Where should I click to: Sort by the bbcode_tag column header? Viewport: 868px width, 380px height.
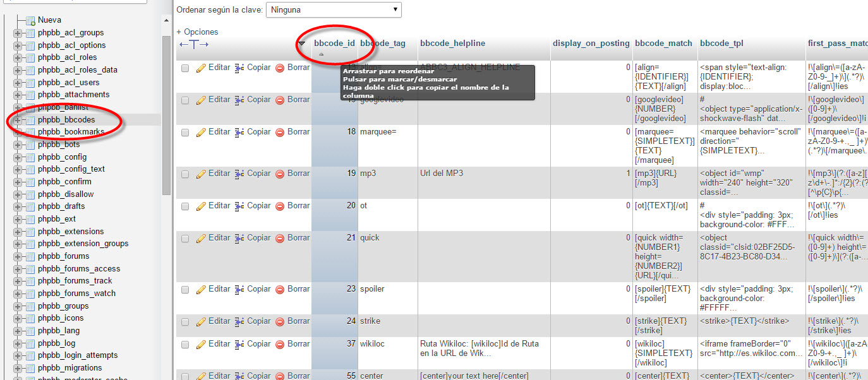[x=383, y=44]
